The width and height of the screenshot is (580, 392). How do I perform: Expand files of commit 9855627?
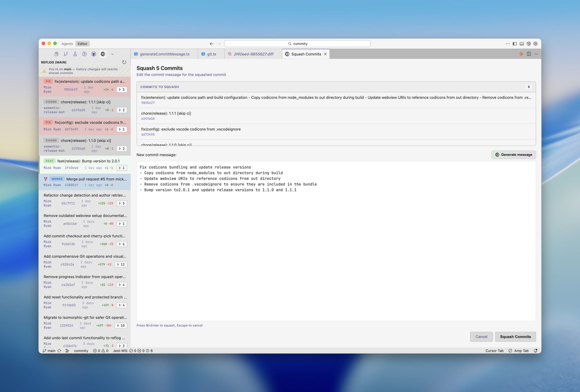coord(122,90)
